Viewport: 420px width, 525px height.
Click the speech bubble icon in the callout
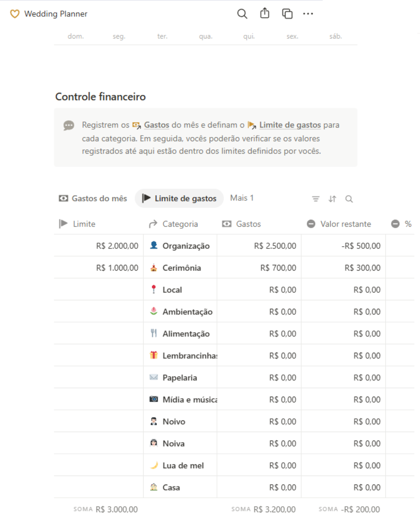click(68, 125)
